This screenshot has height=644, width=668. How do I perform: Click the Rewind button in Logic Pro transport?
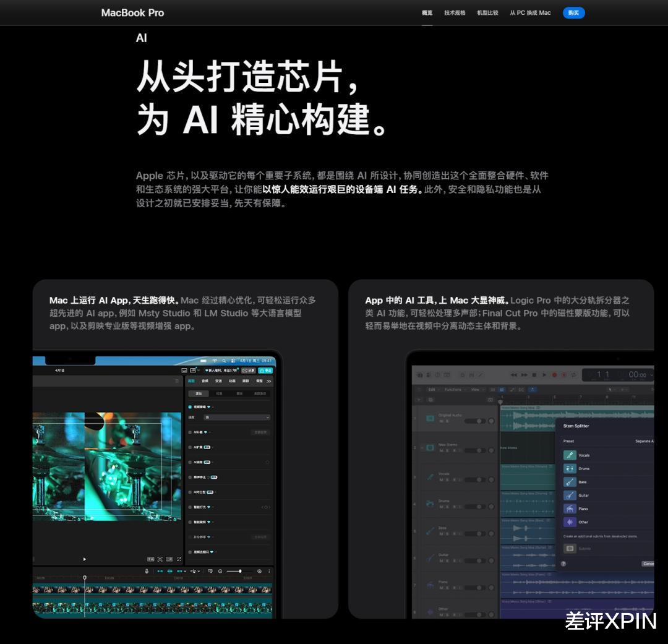coord(514,375)
